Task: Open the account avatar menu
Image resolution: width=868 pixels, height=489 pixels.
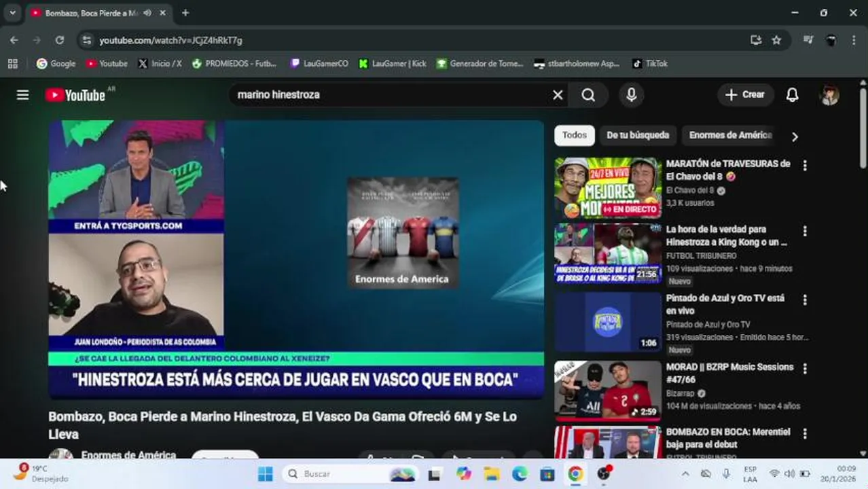Action: point(830,95)
